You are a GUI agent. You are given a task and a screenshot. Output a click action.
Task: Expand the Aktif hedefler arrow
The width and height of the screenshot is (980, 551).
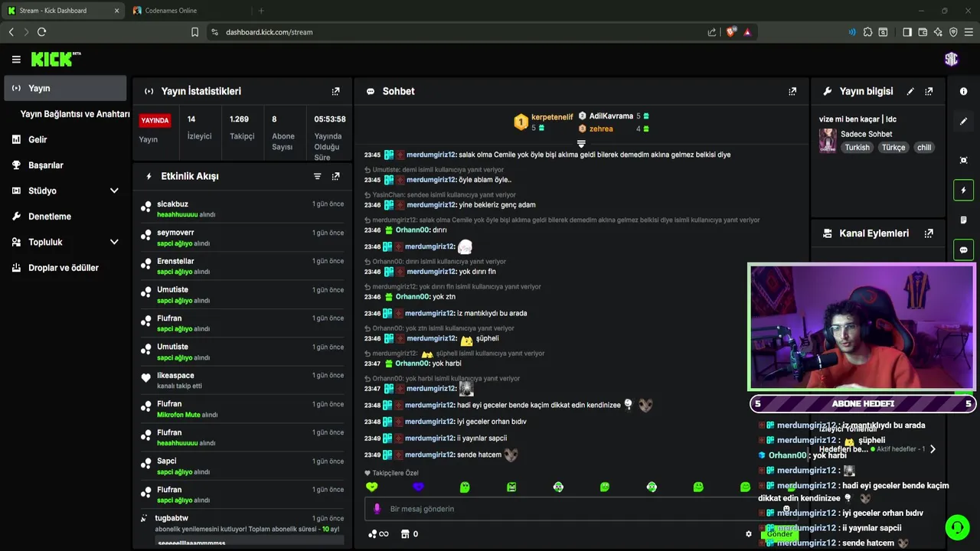932,449
